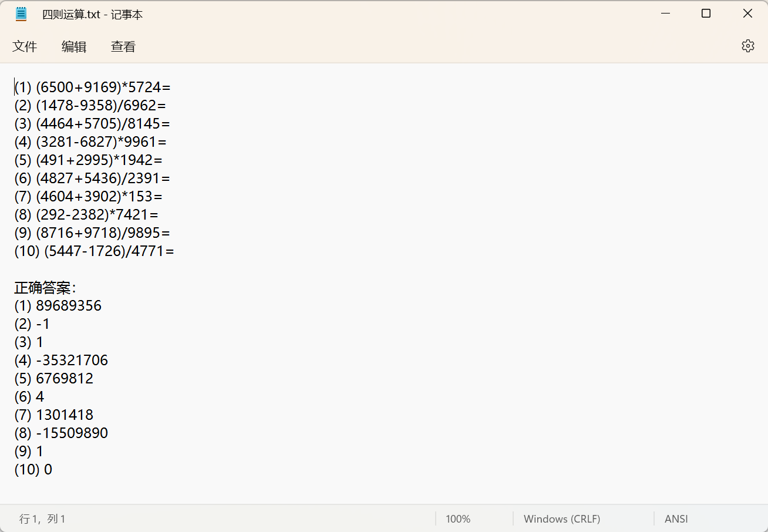Close the Notepad window
The image size is (768, 532).
coord(747,14)
